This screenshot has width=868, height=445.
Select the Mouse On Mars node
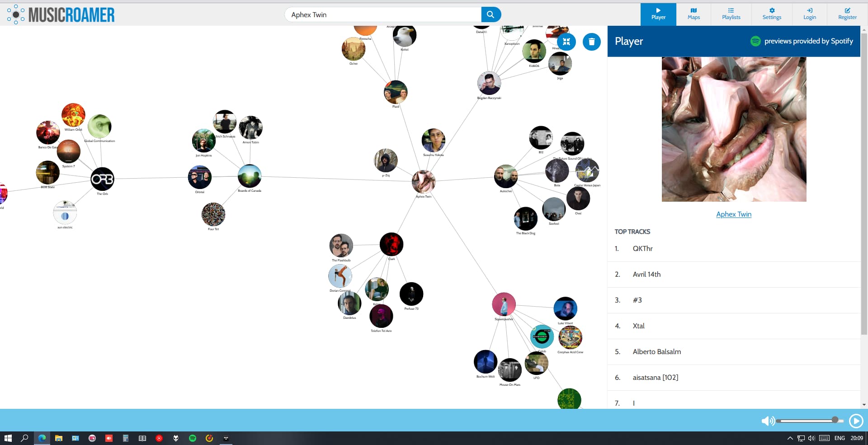tap(510, 370)
